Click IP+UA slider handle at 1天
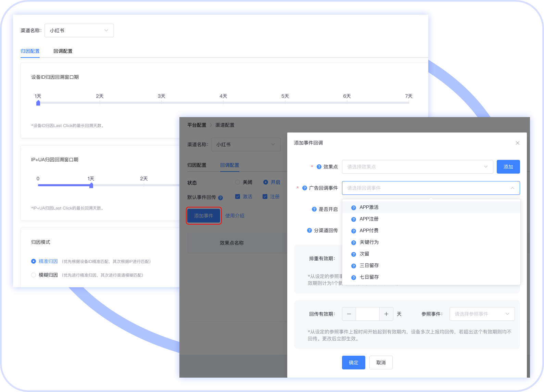544x392 pixels. coord(91,185)
